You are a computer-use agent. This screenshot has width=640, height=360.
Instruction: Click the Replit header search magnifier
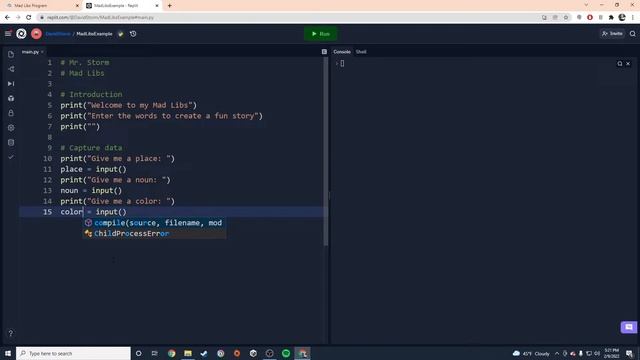(633, 34)
